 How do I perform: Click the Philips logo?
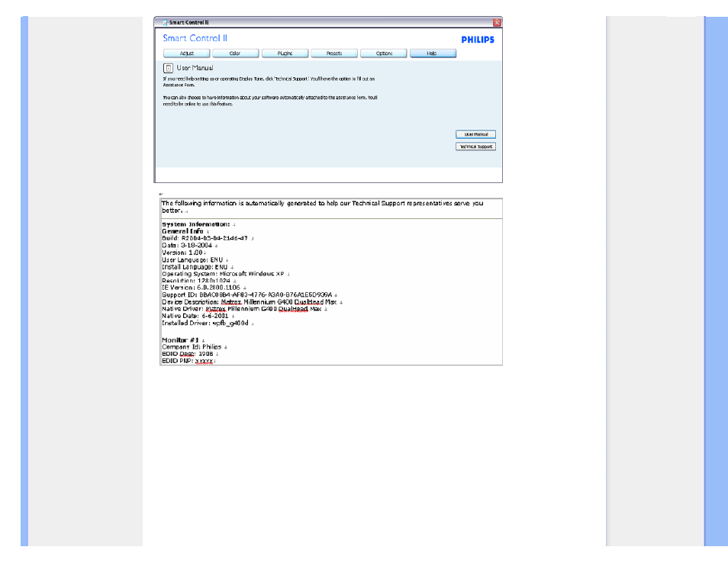(478, 40)
